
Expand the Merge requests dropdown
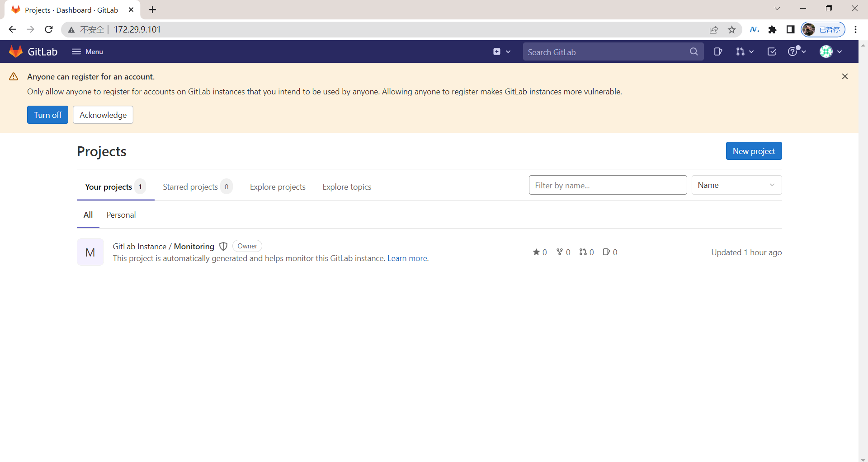point(745,51)
